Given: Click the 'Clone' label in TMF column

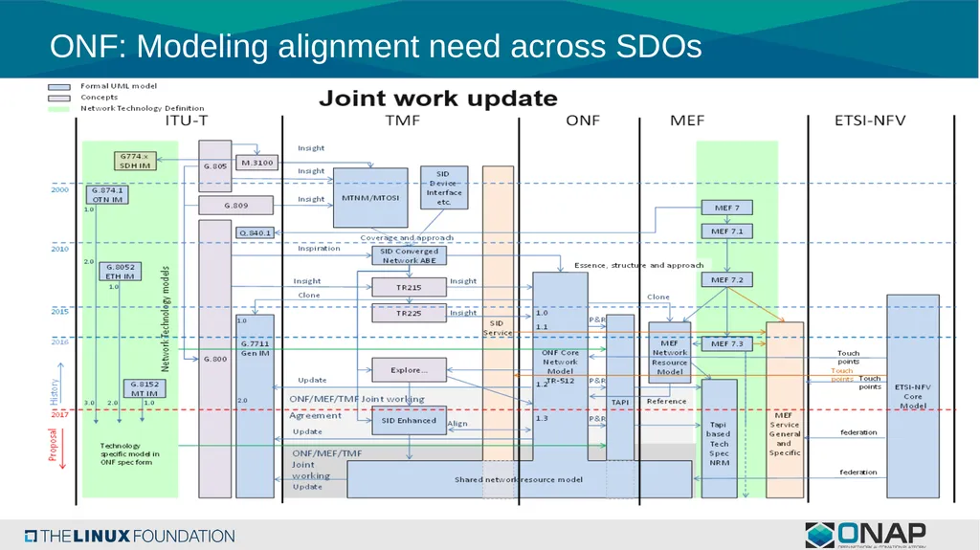Looking at the screenshot, I should click(x=309, y=295).
